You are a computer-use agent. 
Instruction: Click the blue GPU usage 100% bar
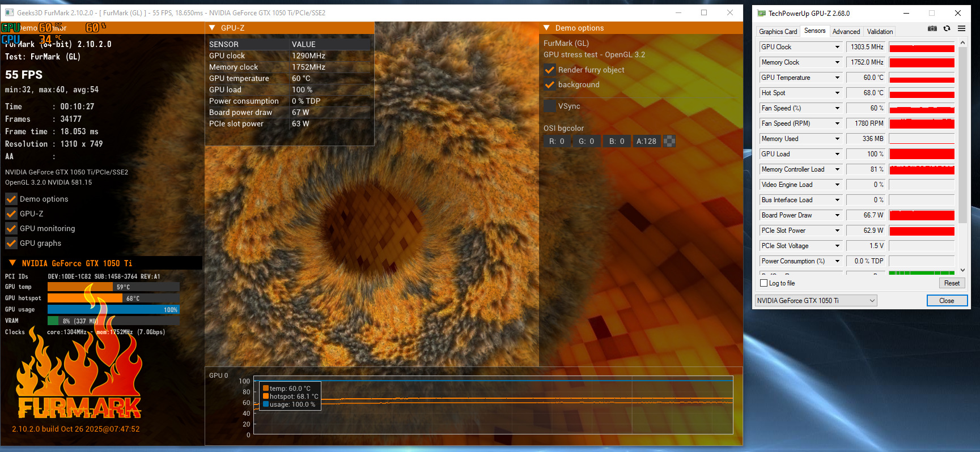click(113, 310)
